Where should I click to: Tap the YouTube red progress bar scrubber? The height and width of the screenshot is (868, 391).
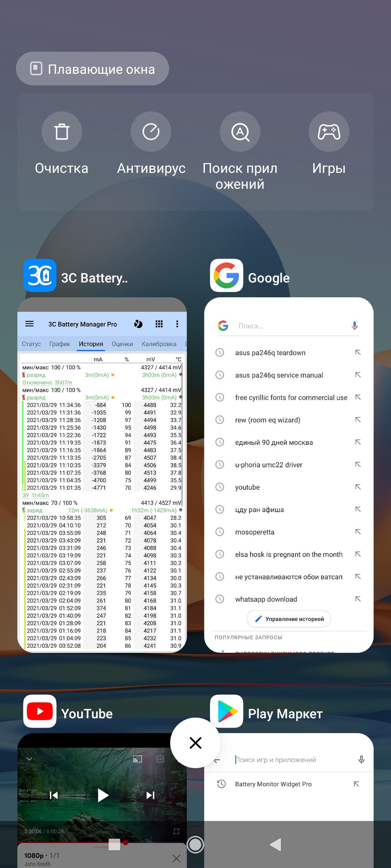point(125,842)
